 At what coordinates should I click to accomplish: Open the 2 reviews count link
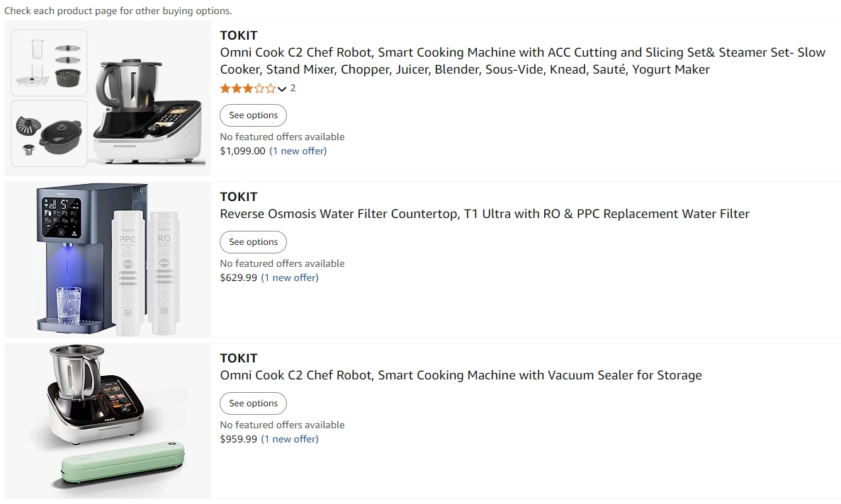(x=293, y=88)
